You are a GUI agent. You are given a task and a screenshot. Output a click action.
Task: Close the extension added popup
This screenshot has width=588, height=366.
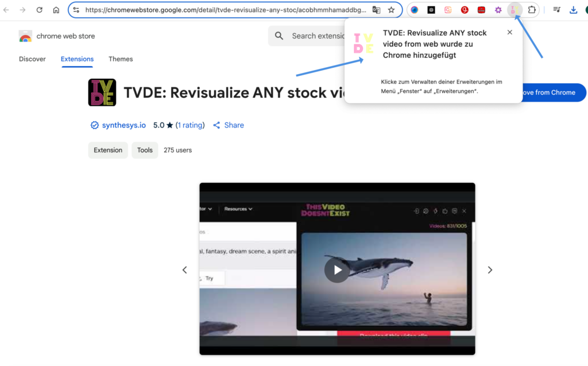(x=510, y=32)
